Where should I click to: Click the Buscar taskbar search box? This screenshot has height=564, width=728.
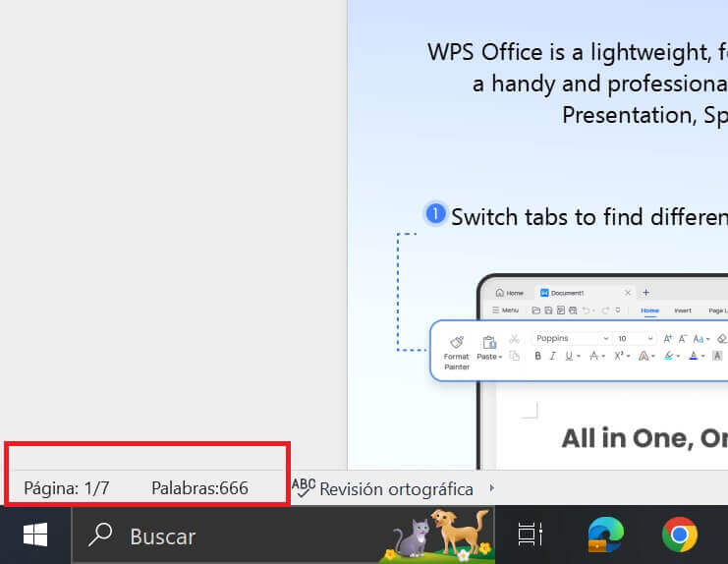[283, 536]
